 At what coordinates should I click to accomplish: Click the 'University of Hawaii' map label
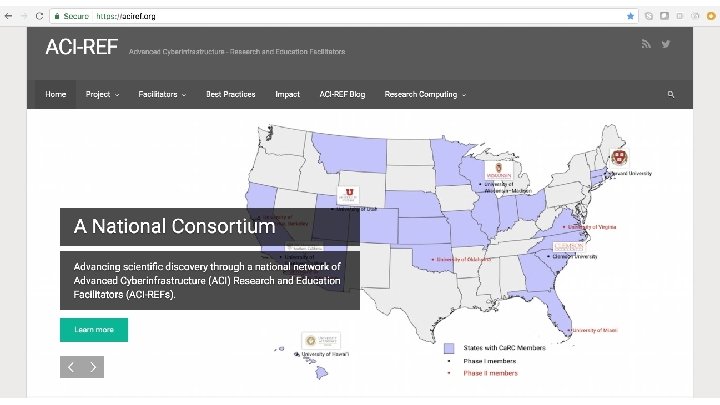(x=325, y=354)
